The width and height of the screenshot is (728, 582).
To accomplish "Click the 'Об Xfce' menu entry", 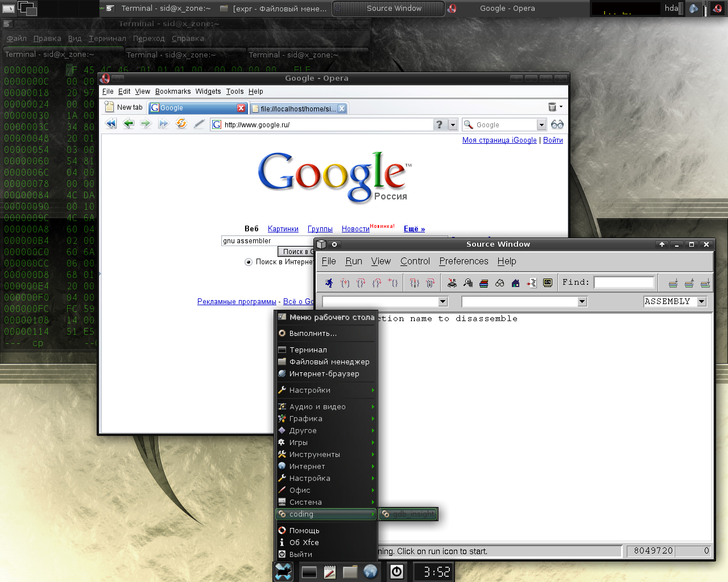I will click(326, 543).
